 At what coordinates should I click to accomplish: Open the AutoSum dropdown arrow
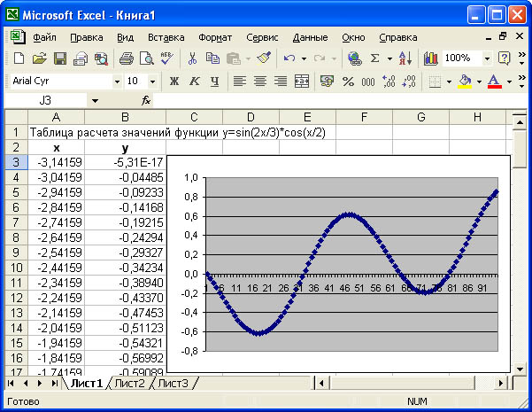[x=389, y=58]
